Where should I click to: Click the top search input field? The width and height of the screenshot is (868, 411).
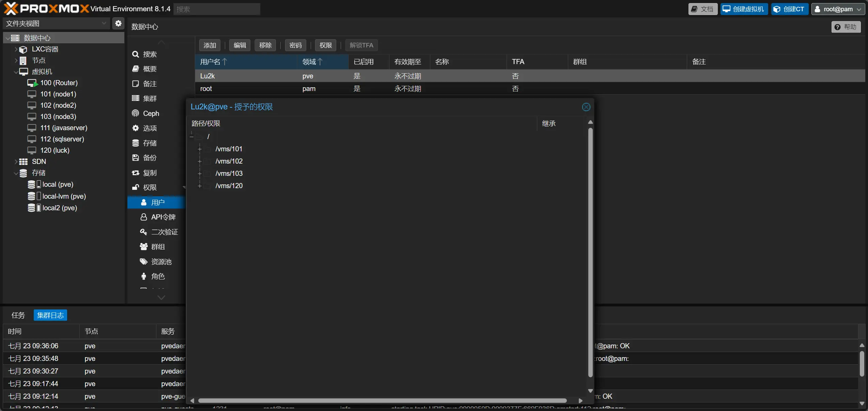click(x=217, y=9)
